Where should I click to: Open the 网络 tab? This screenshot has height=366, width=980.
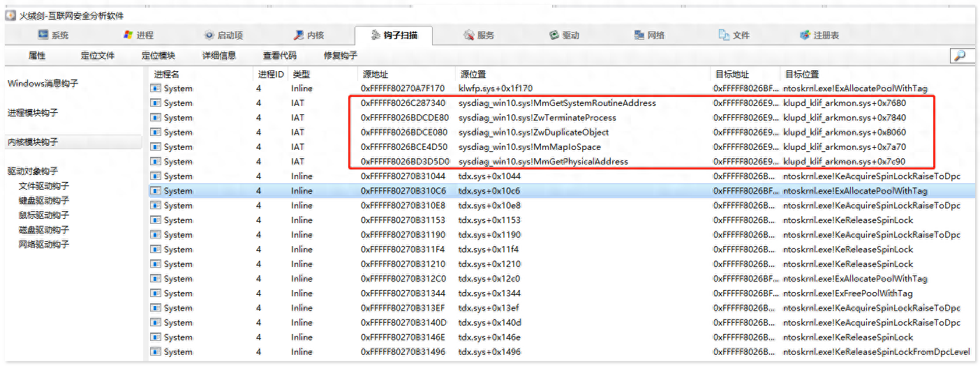(649, 35)
